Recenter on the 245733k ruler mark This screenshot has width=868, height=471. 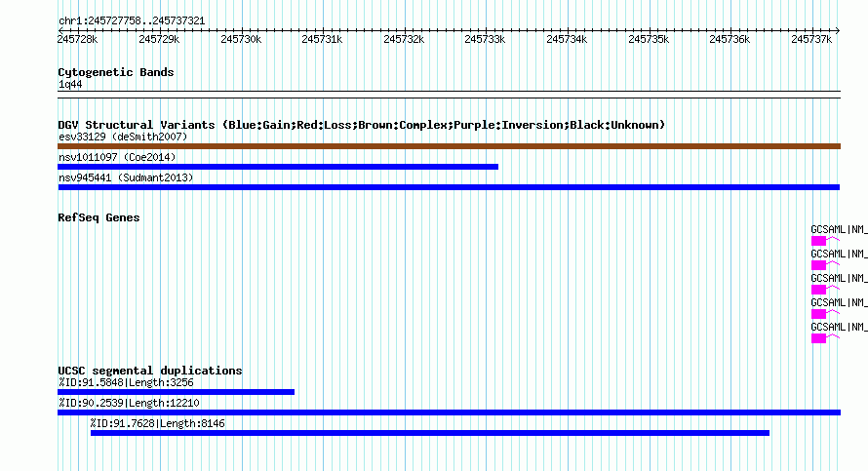point(485,39)
